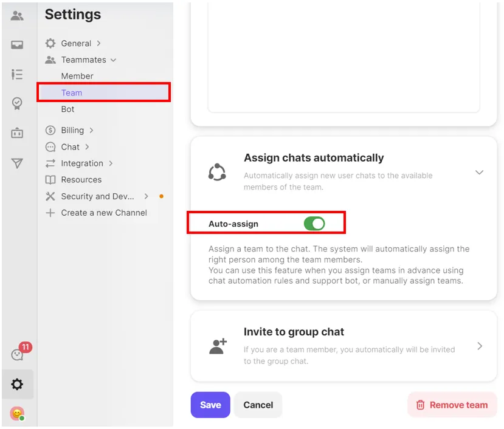Expand the General settings section
This screenshot has width=504, height=429.
click(x=76, y=43)
